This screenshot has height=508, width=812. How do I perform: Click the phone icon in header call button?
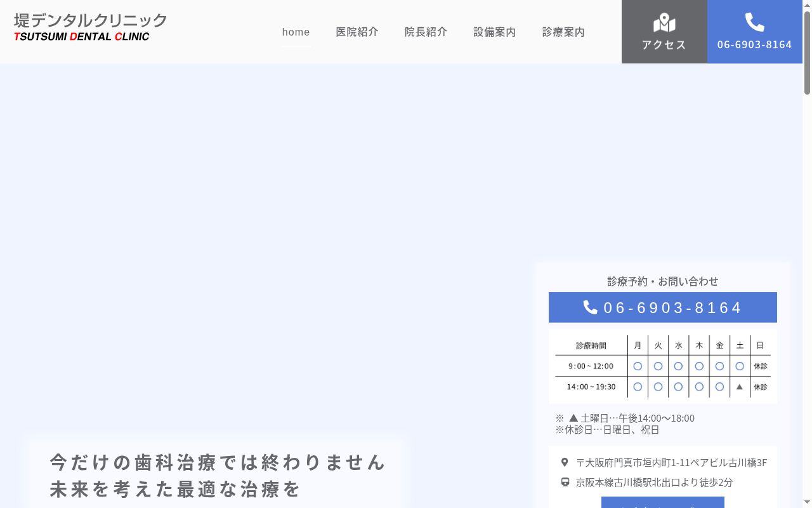(x=754, y=22)
